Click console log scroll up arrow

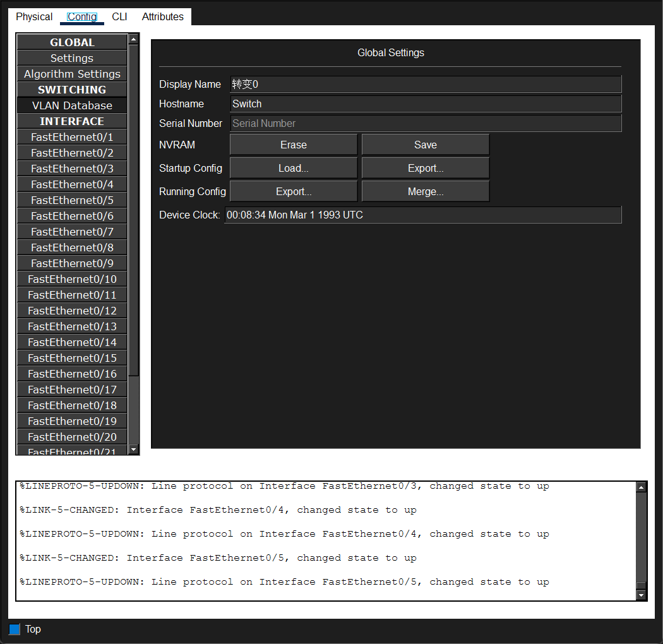pos(641,487)
